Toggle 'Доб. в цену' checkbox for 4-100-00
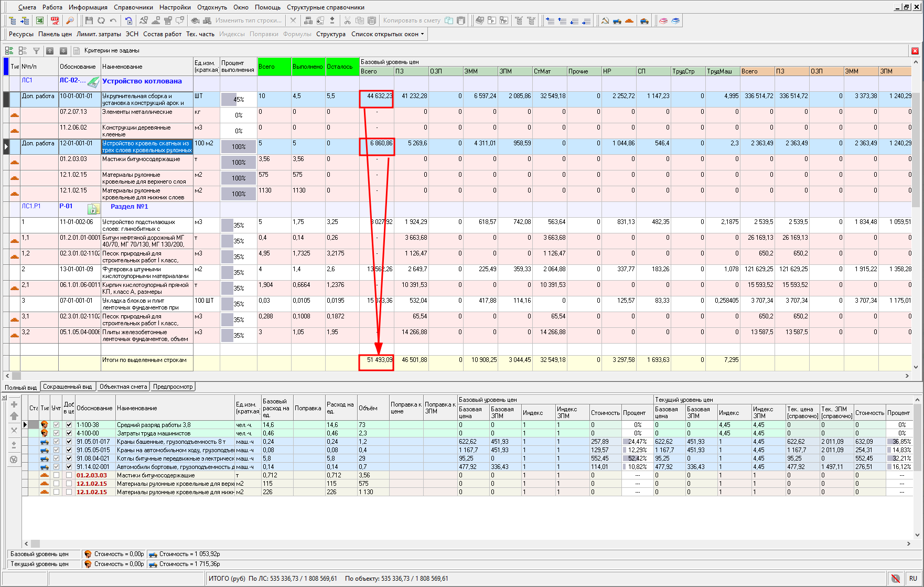Screen dimensions: 924x587 pyautogui.click(x=69, y=433)
